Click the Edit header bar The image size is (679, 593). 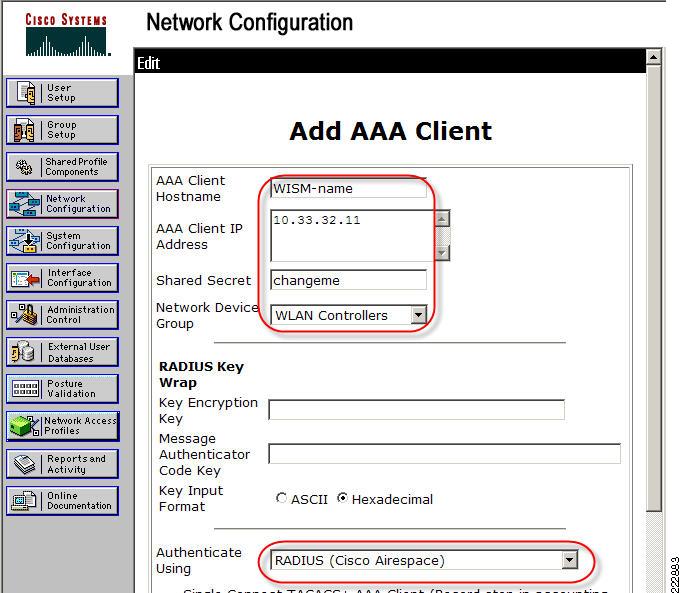point(390,63)
